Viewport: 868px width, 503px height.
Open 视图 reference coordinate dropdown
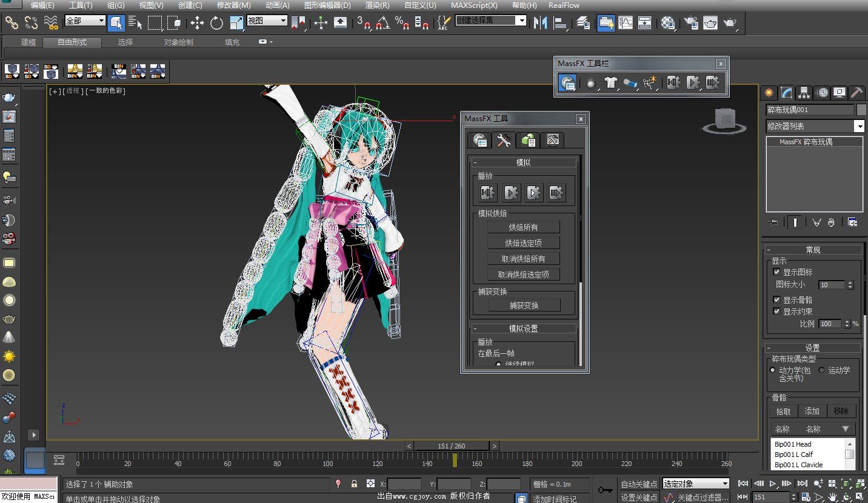pos(267,21)
